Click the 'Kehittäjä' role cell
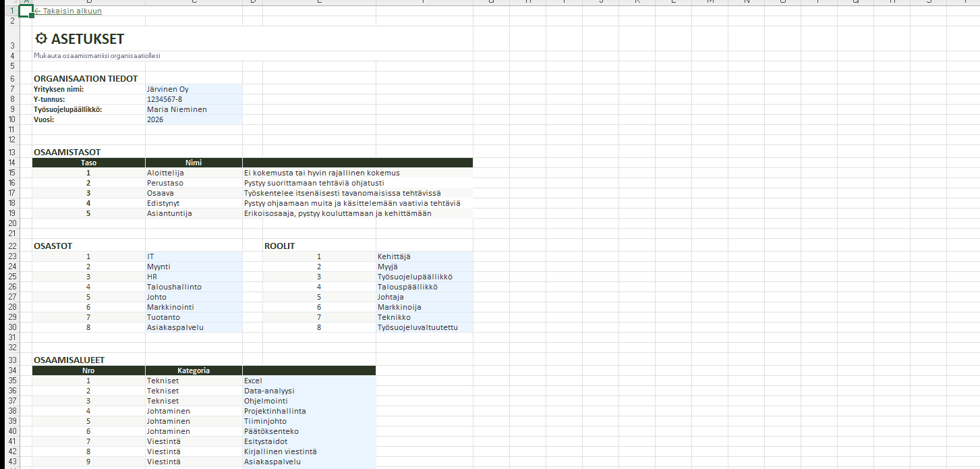Image resolution: width=980 pixels, height=469 pixels. point(424,256)
